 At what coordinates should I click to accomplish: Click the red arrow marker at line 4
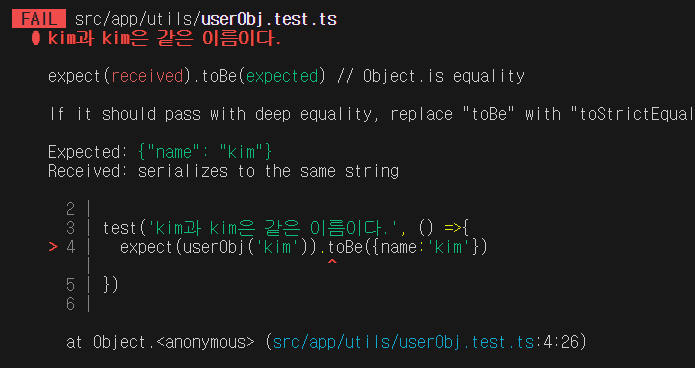(53, 247)
